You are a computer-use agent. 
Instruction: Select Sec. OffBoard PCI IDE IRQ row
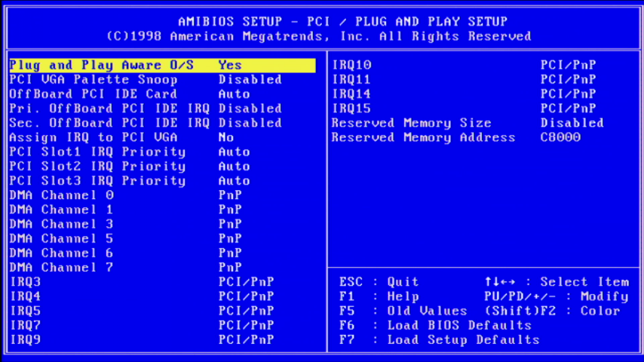(x=109, y=123)
